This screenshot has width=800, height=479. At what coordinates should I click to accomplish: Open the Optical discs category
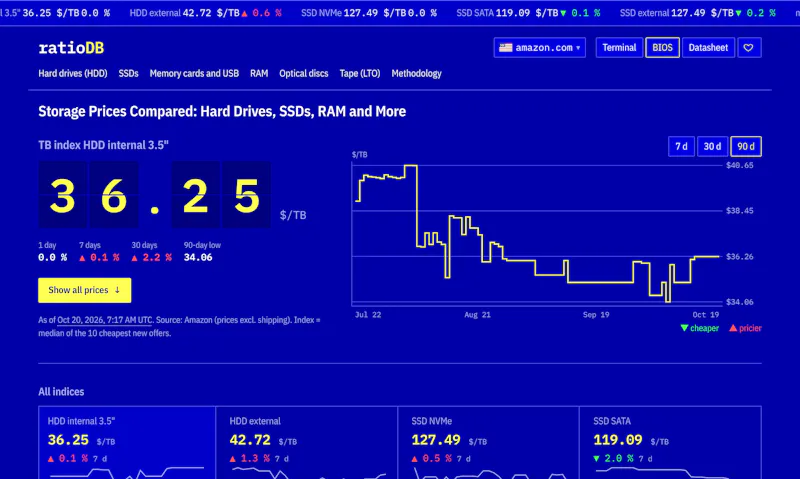(304, 73)
